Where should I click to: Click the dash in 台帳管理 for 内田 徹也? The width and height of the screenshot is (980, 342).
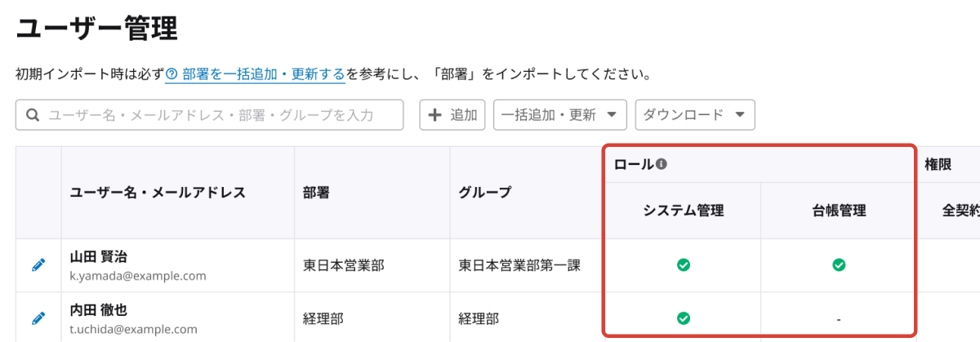point(839,318)
